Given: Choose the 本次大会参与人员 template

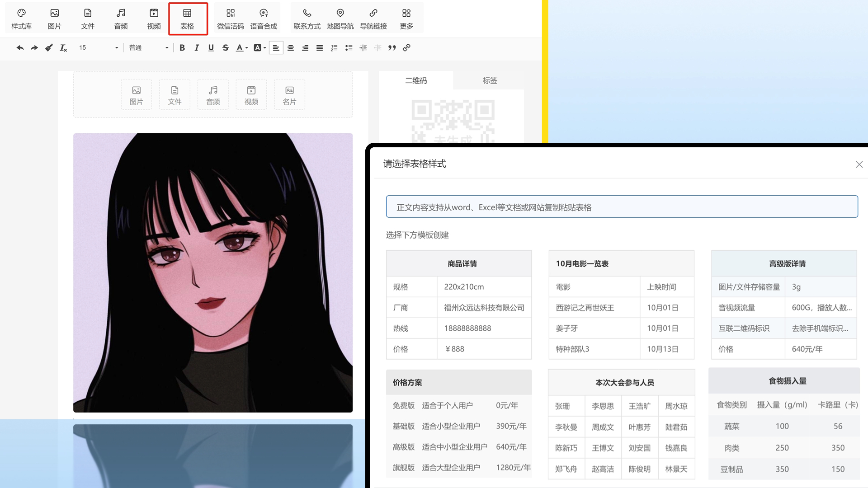Looking at the screenshot, I should coord(621,424).
